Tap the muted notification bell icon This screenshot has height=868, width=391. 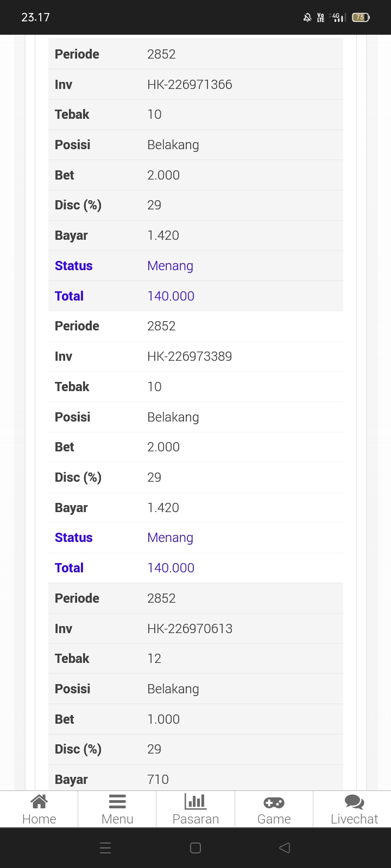pyautogui.click(x=307, y=17)
